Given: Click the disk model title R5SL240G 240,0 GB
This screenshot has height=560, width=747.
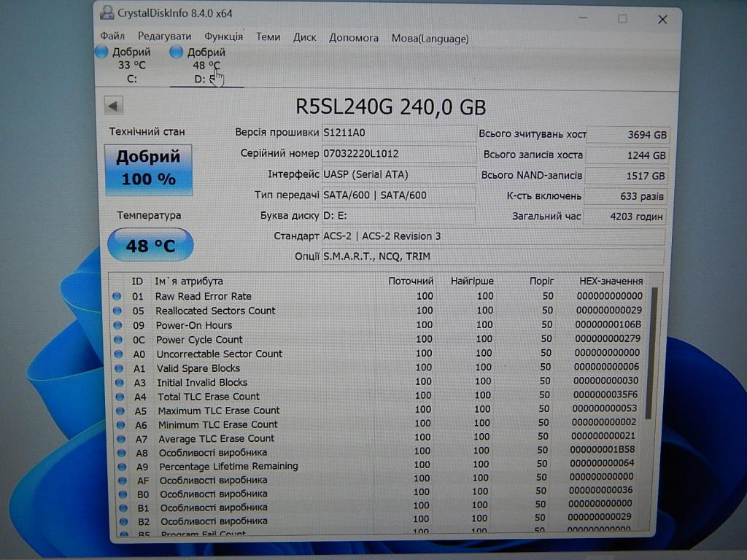Looking at the screenshot, I should (391, 106).
